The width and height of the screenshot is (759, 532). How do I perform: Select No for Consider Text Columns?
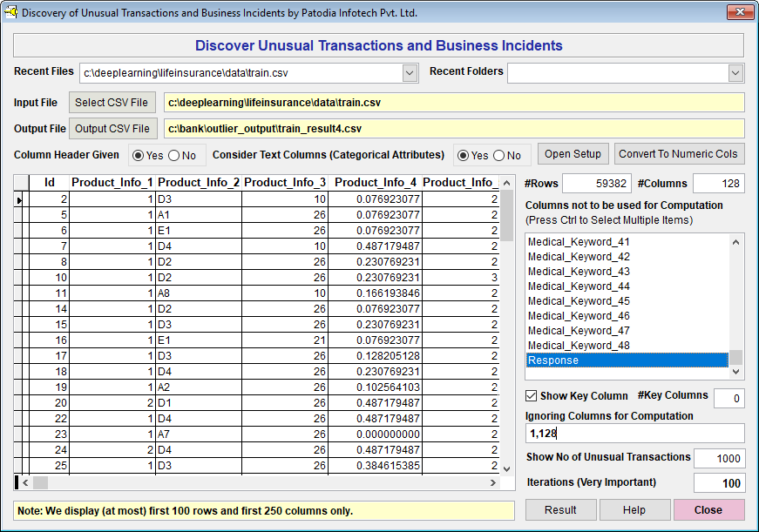499,155
